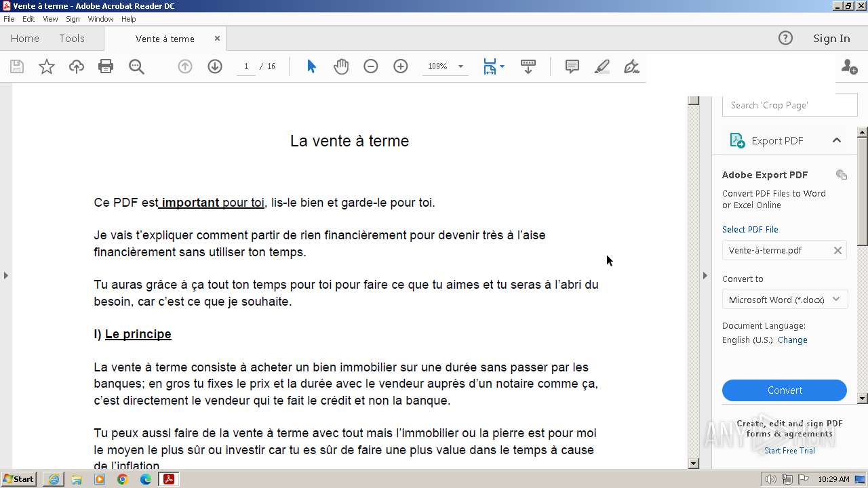Switch to the Tools tab
The height and width of the screenshot is (488, 868).
(x=72, y=39)
